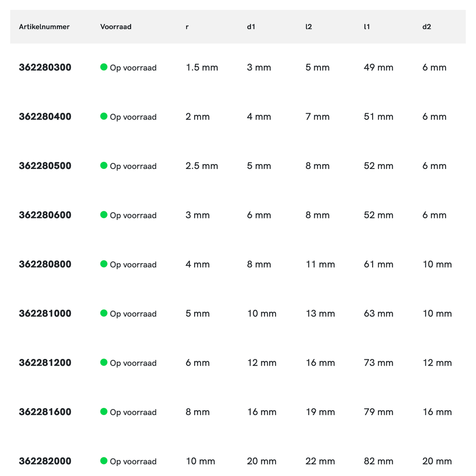Click the d2 column header
The image size is (476, 476).
click(x=426, y=27)
